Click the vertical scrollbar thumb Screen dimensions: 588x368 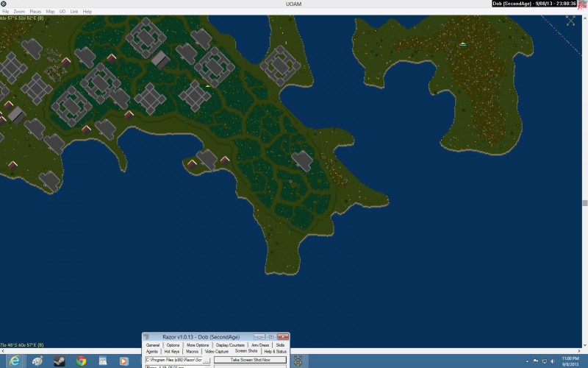[x=584, y=203]
